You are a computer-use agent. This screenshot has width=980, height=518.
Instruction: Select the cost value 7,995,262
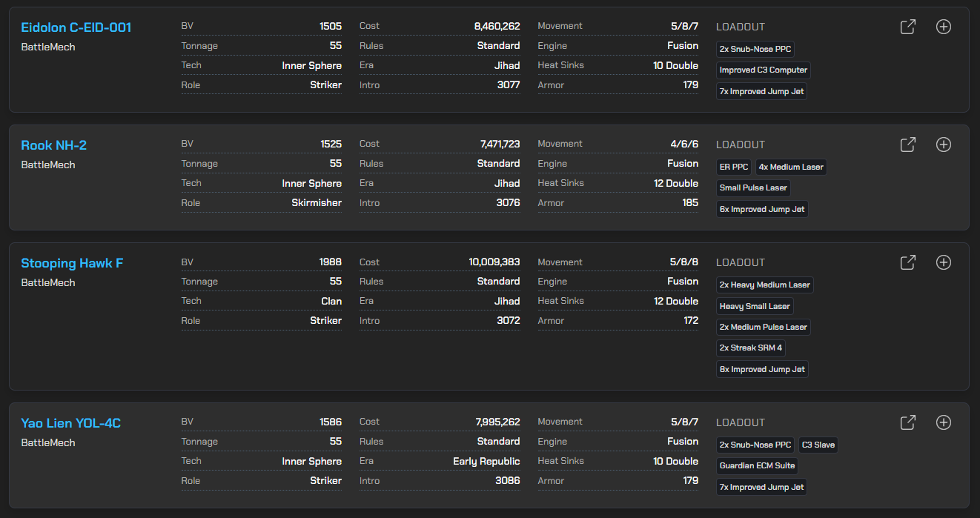(497, 422)
